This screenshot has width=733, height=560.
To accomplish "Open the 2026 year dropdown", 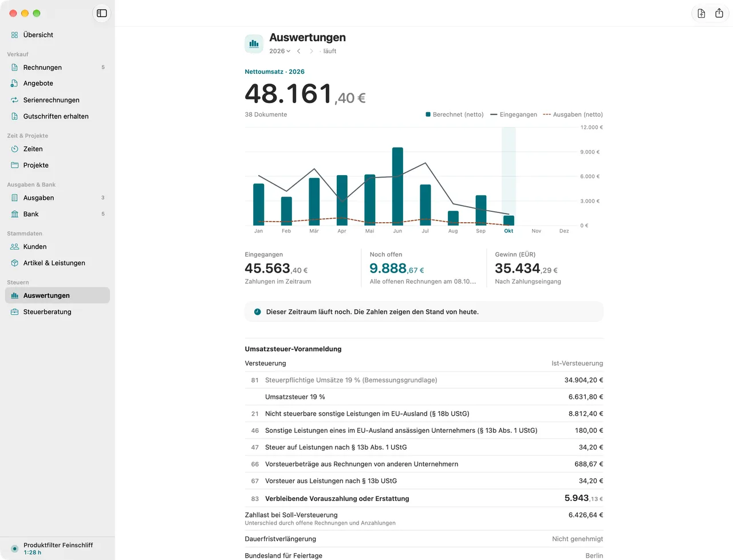I will (x=280, y=51).
